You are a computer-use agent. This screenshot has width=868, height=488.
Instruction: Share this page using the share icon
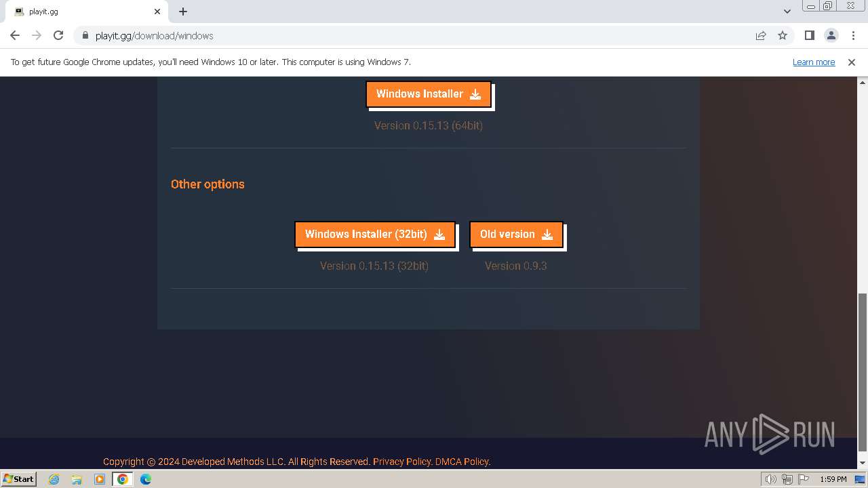761,35
